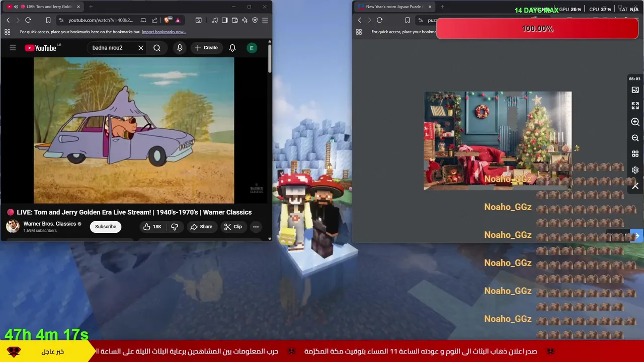This screenshot has height=362, width=644.
Task: Zoom in on the jigsaw puzzle
Action: [635, 122]
